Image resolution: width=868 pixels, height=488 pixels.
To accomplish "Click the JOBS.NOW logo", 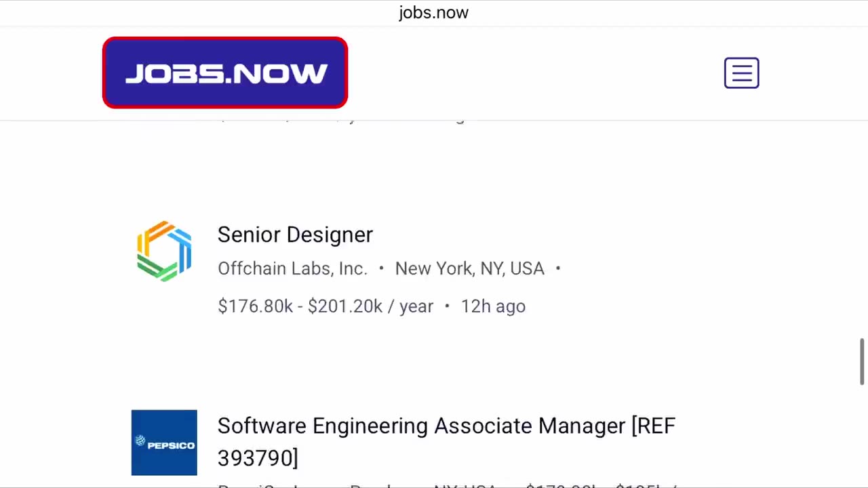I will [x=225, y=73].
